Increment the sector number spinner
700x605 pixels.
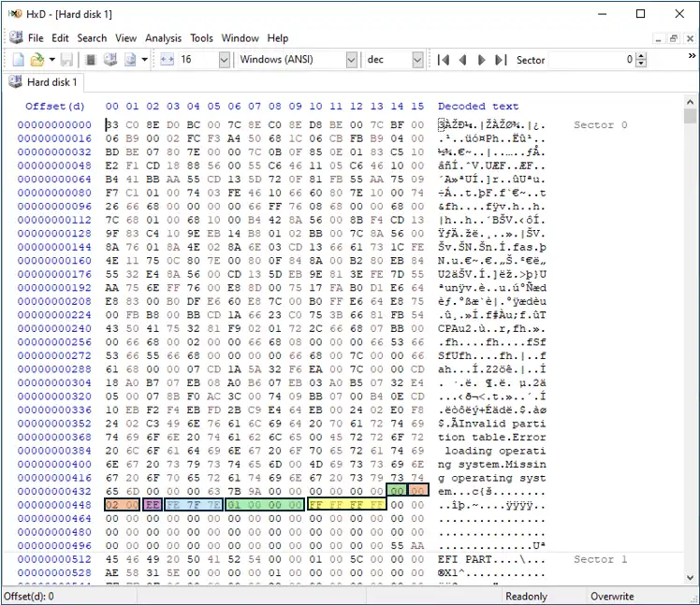641,56
